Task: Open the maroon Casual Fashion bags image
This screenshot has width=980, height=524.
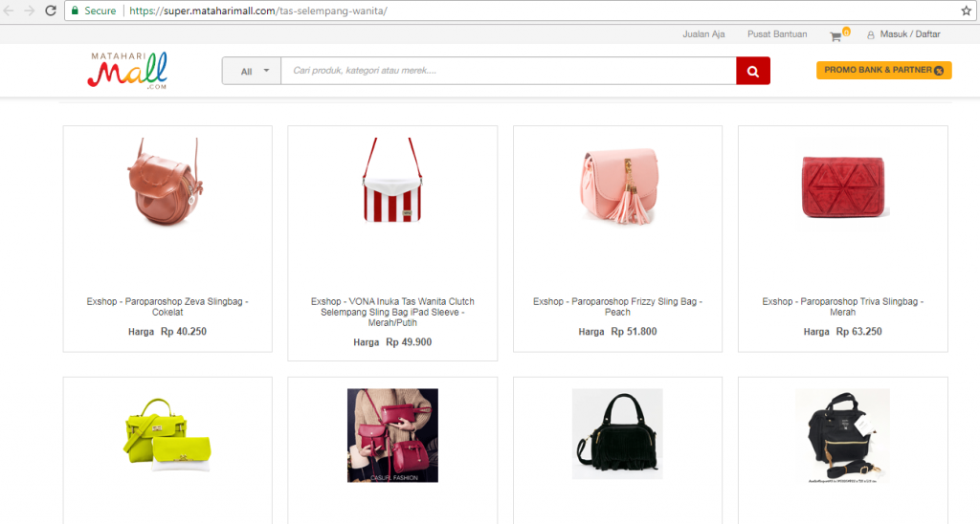Action: click(392, 435)
